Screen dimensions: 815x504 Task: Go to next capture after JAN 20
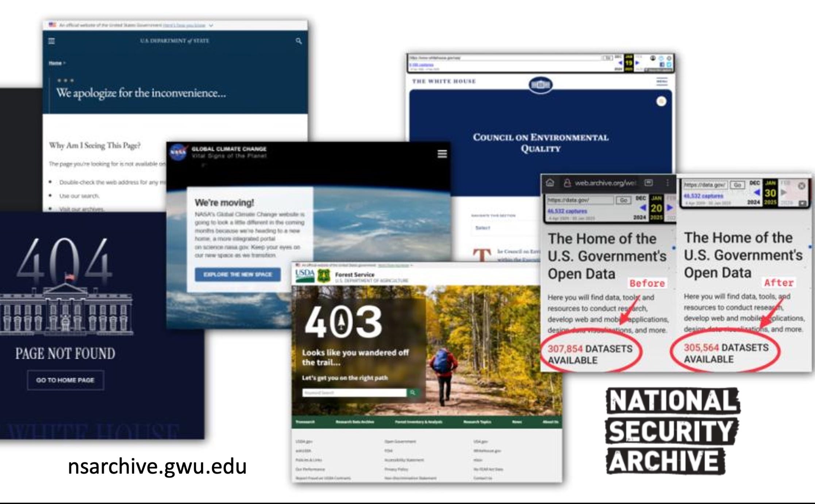670,208
